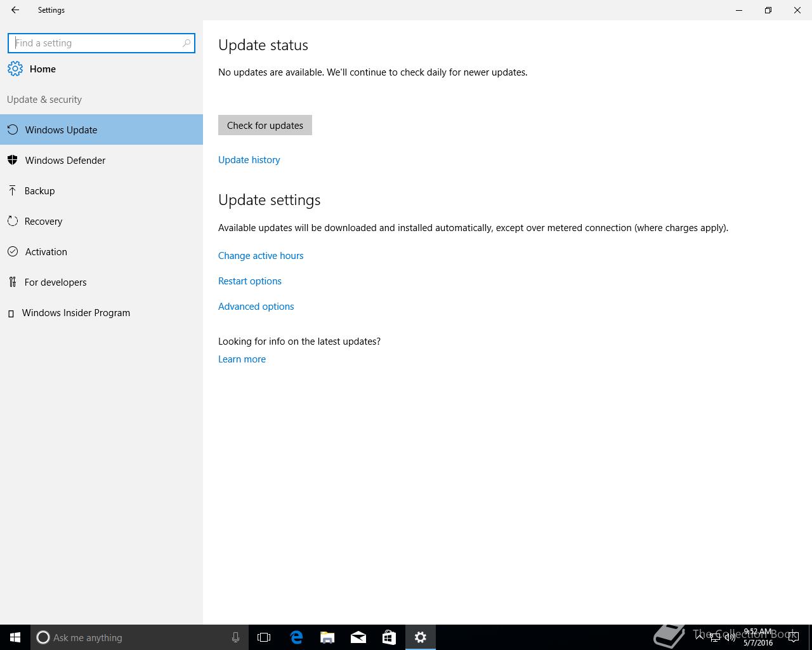Open Update history link
812x650 pixels.
click(x=249, y=160)
